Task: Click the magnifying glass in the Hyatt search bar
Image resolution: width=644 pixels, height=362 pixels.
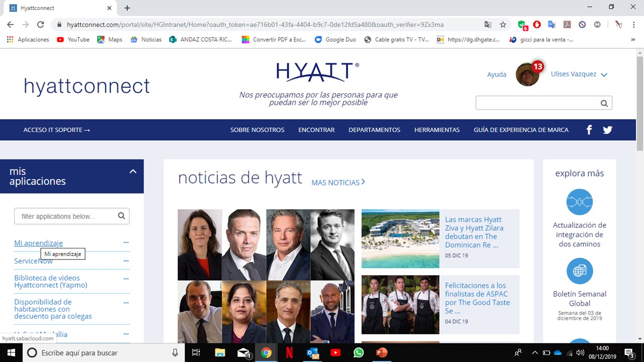Action: click(x=604, y=103)
